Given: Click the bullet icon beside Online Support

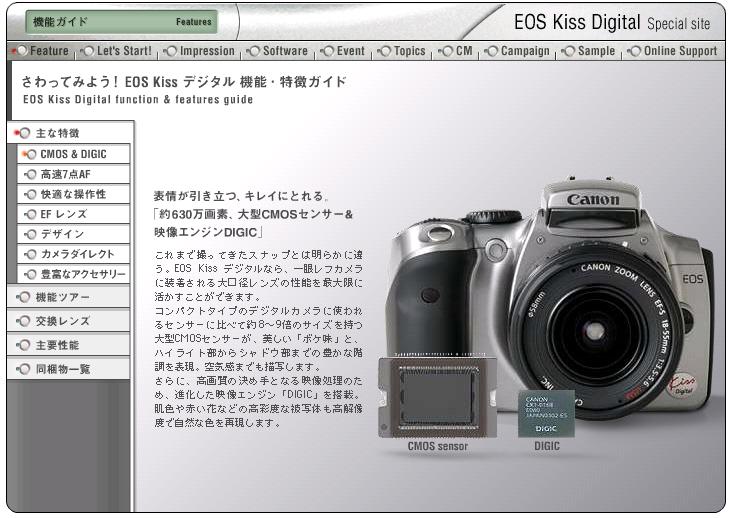Looking at the screenshot, I should tap(634, 51).
